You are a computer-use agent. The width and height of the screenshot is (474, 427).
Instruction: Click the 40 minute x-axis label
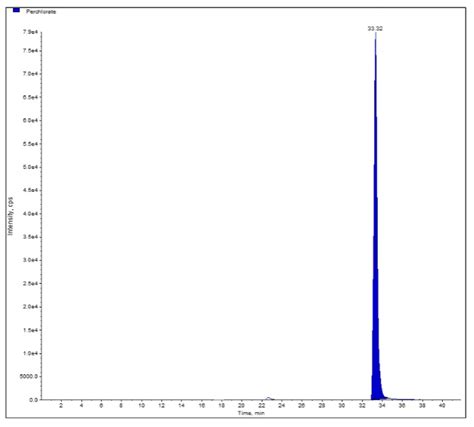click(x=442, y=406)
